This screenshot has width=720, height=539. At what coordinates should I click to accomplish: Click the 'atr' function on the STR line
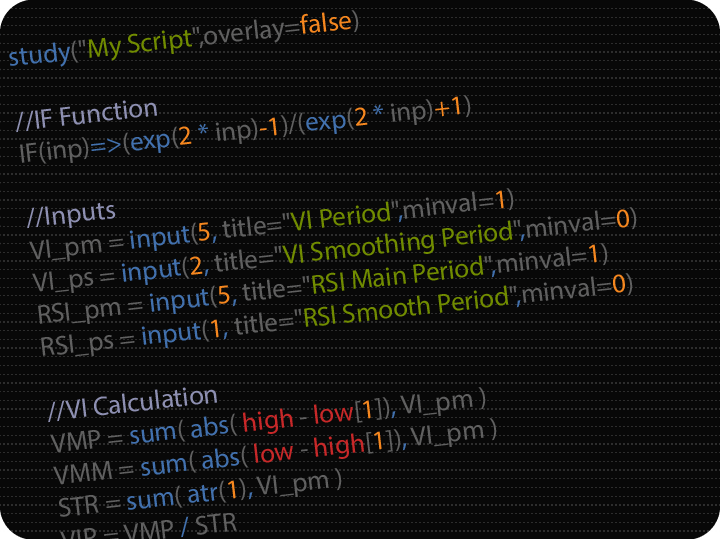[x=202, y=495]
